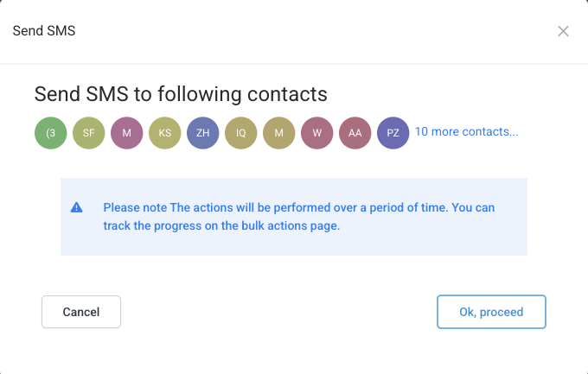The image size is (588, 374).
Task: Select the KS contact avatar
Action: click(x=165, y=133)
